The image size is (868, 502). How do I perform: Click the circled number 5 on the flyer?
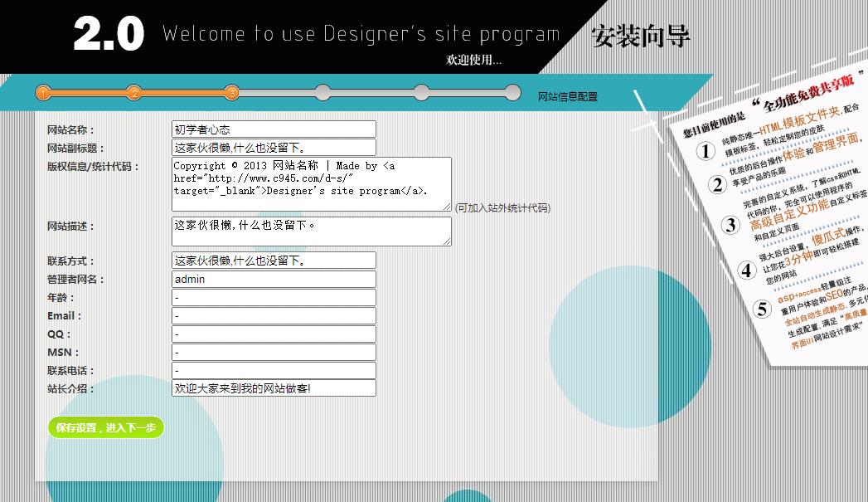(762, 309)
